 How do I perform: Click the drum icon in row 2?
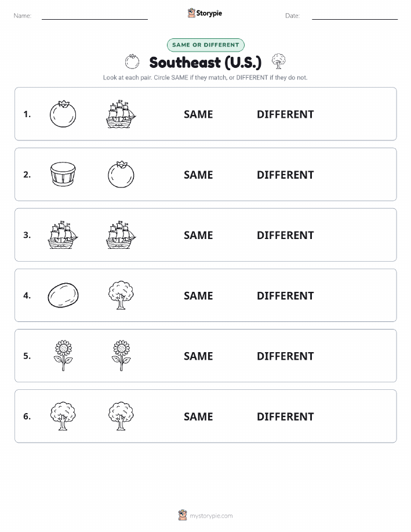pyautogui.click(x=63, y=174)
